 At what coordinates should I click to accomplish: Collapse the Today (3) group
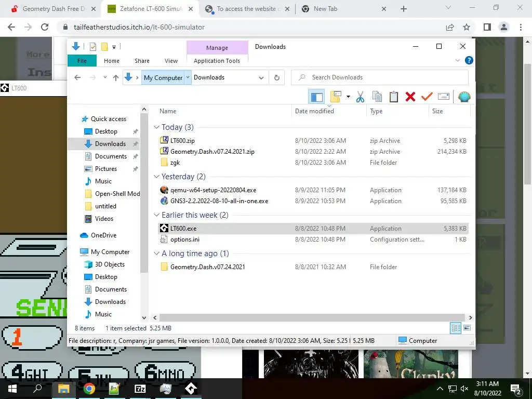(156, 127)
